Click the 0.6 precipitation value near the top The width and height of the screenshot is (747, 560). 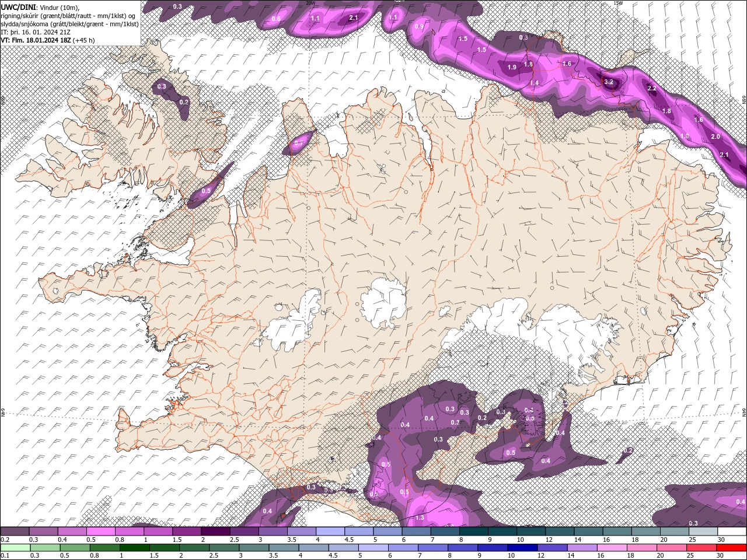coord(276,19)
